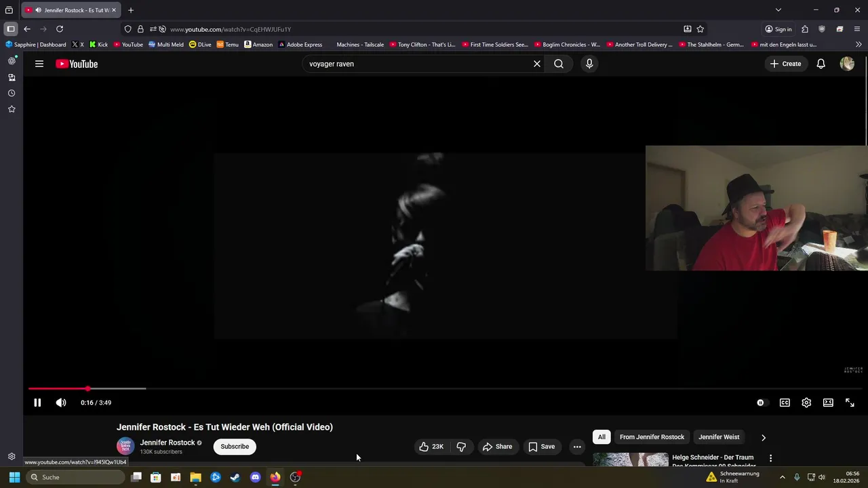Image resolution: width=868 pixels, height=488 pixels.
Task: Enter fullscreen mode
Action: click(850, 403)
